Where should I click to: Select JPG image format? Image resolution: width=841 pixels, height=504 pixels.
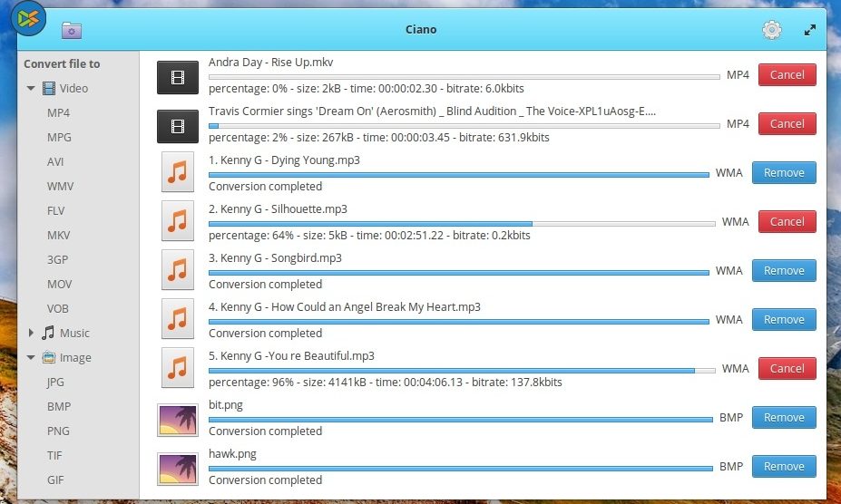[x=55, y=383]
